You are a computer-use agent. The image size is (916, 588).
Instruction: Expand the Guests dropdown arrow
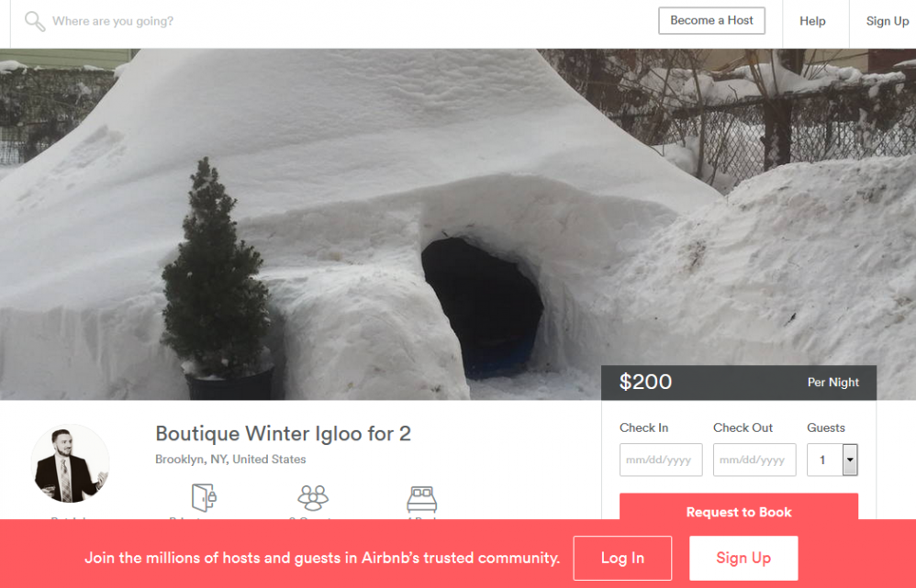tap(850, 460)
